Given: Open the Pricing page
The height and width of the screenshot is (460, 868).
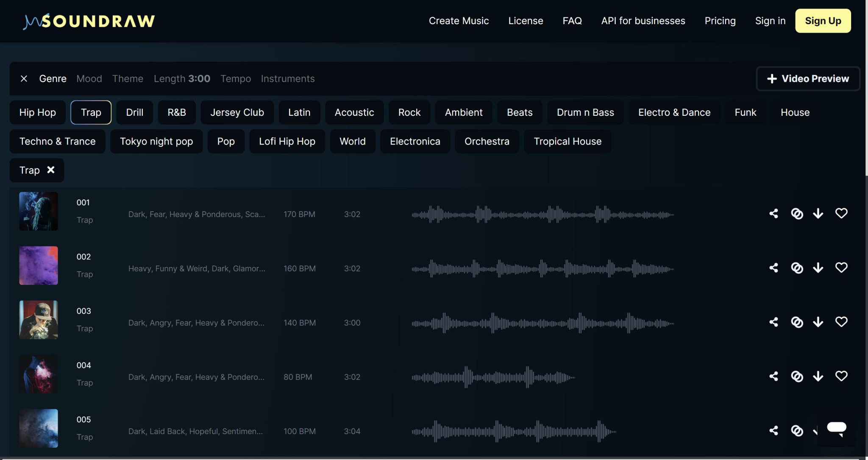Looking at the screenshot, I should [720, 21].
